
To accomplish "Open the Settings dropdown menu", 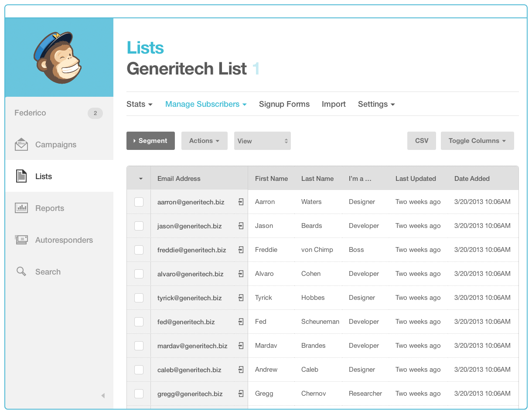I will [376, 104].
